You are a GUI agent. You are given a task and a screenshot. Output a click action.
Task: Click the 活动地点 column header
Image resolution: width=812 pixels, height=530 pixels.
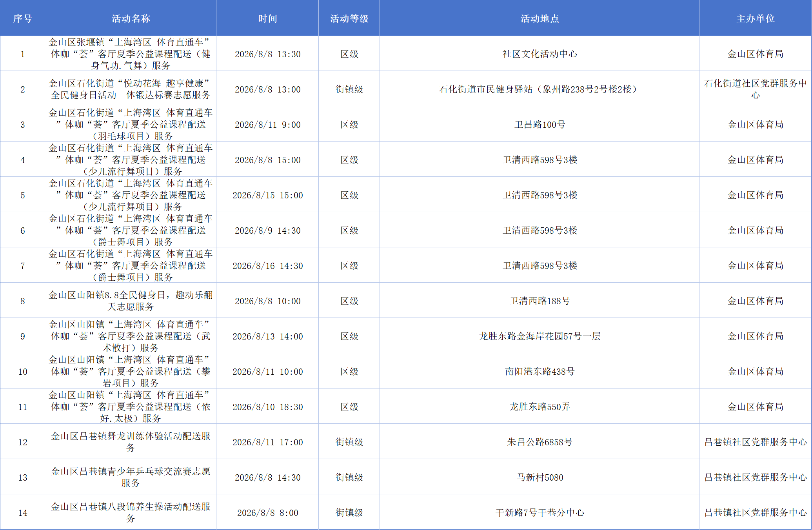coord(540,18)
